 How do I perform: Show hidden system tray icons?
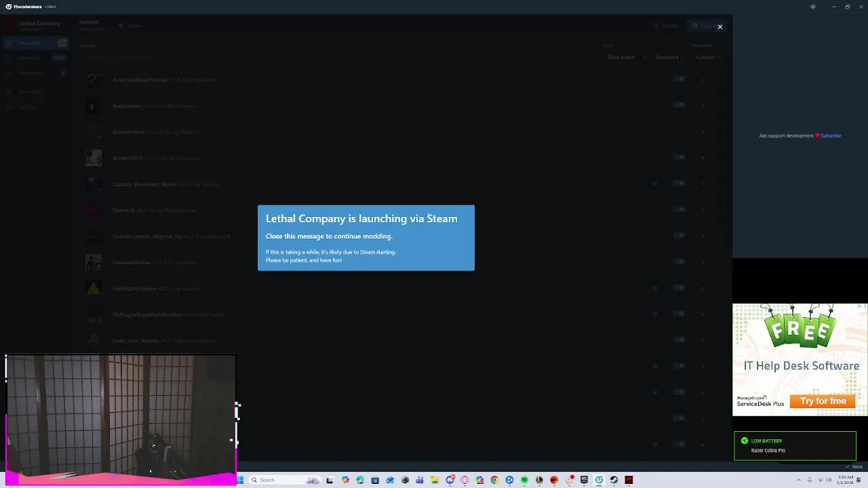click(798, 480)
